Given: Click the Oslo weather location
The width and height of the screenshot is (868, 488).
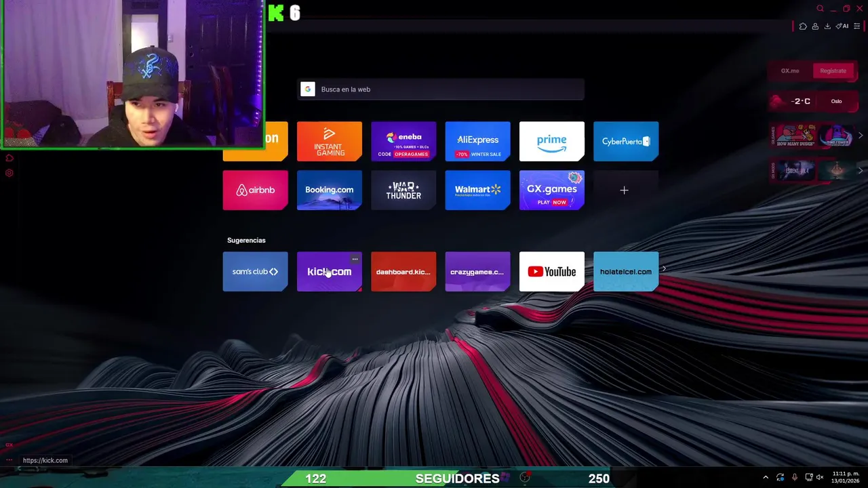Looking at the screenshot, I should 836,101.
